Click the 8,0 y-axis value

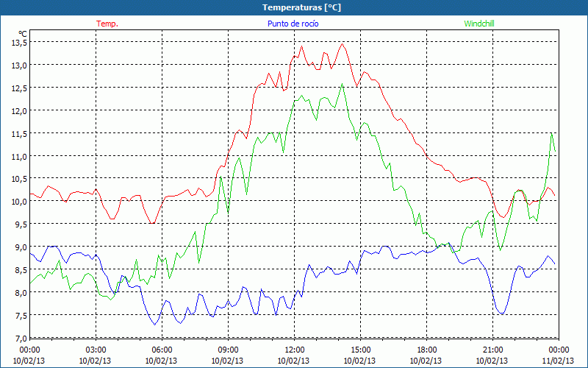click(x=21, y=292)
